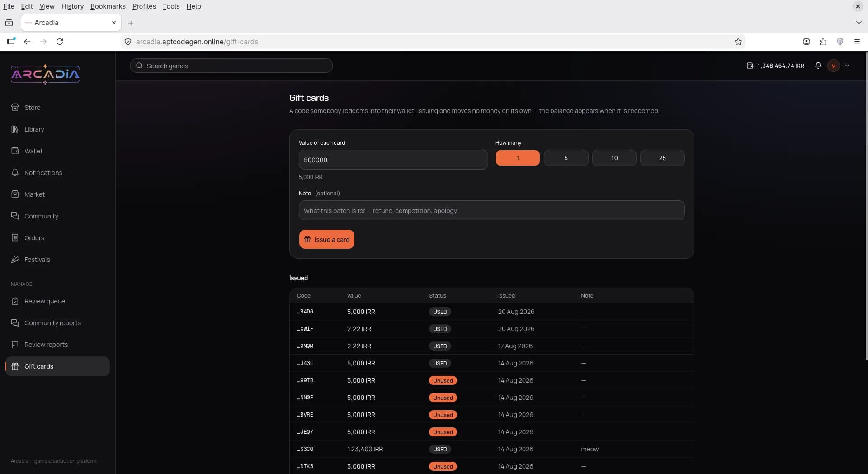
Task: Select quantity 5 for how many cards
Action: [566, 158]
